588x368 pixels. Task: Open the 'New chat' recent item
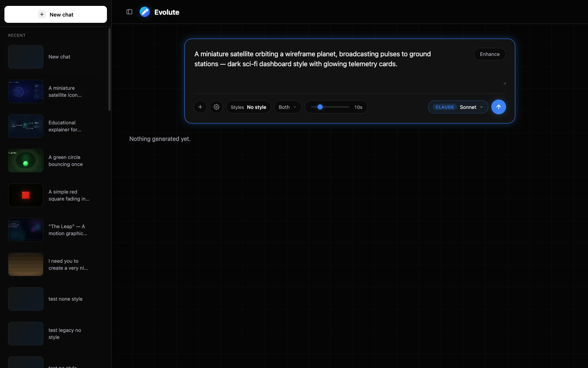click(x=55, y=57)
